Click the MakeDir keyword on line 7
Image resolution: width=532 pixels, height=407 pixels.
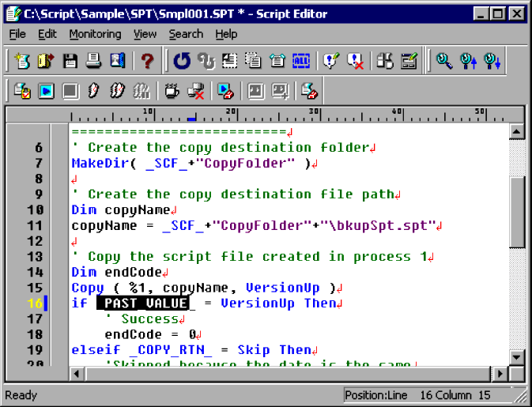pos(100,163)
